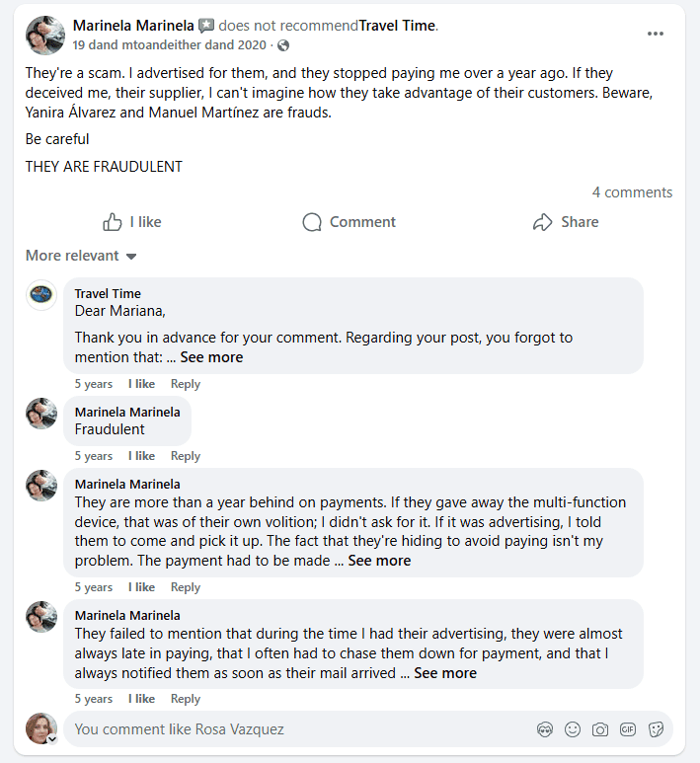Like the 'Fraudulent' comment
700x763 pixels.
coord(141,456)
